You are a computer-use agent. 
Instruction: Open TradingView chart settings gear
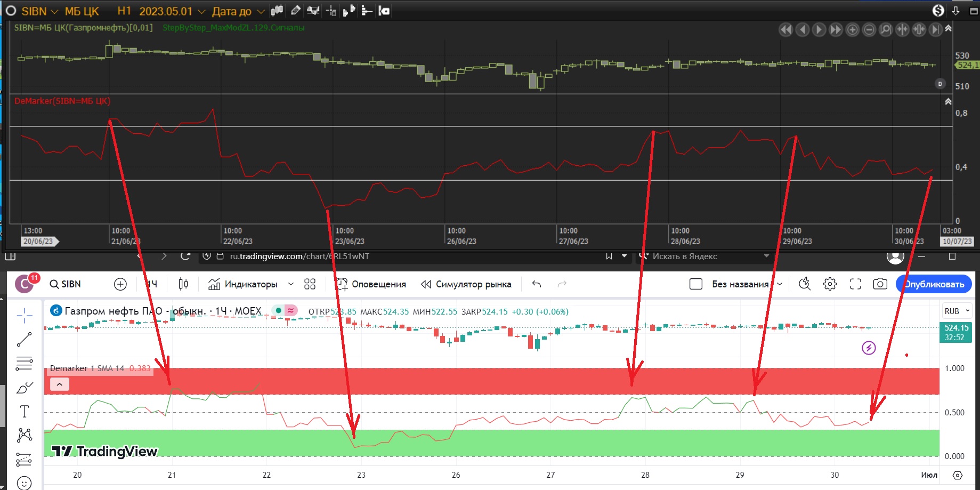[830, 284]
